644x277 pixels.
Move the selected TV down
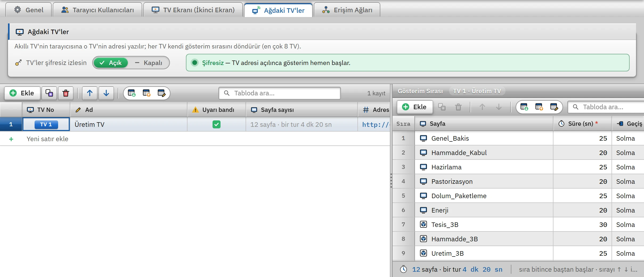(106, 93)
